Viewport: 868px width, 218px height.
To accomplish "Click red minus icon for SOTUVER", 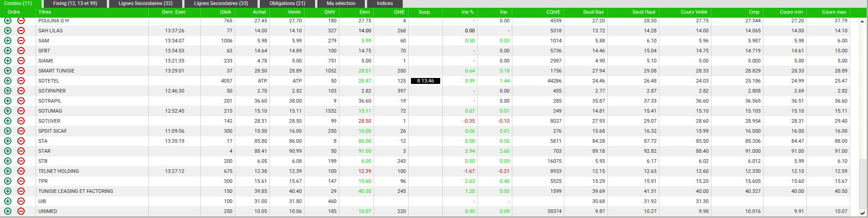I will (x=21, y=121).
